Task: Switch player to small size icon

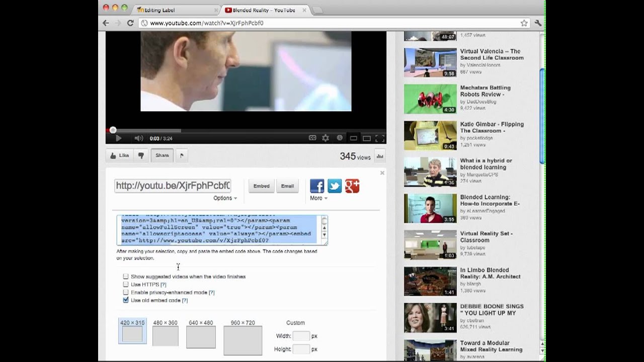Action: (353, 138)
